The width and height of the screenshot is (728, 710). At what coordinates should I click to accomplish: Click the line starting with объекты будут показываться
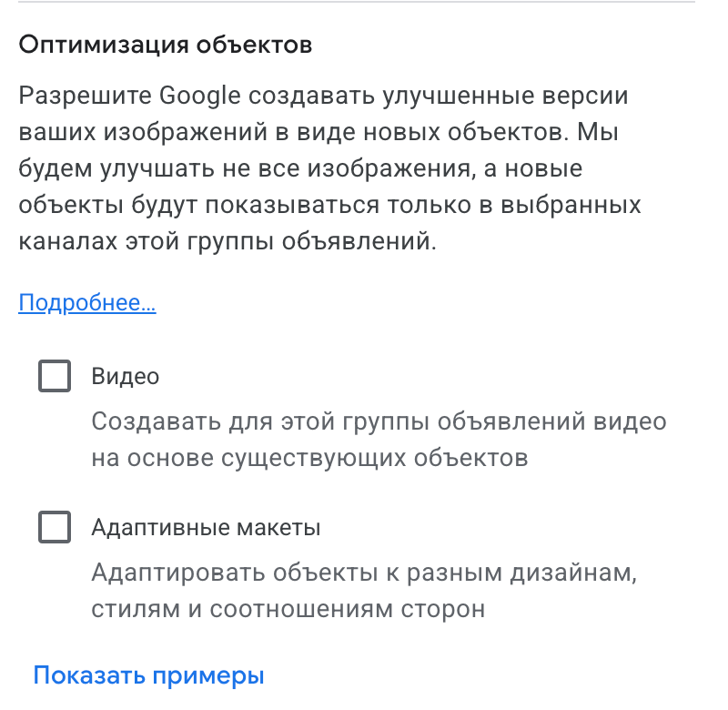coord(329,206)
